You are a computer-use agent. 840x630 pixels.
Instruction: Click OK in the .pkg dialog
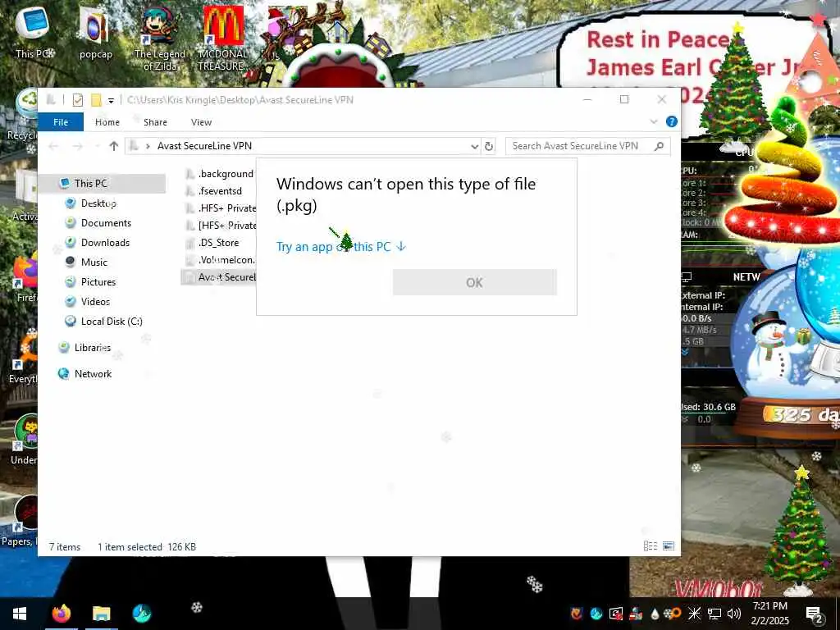pos(475,282)
